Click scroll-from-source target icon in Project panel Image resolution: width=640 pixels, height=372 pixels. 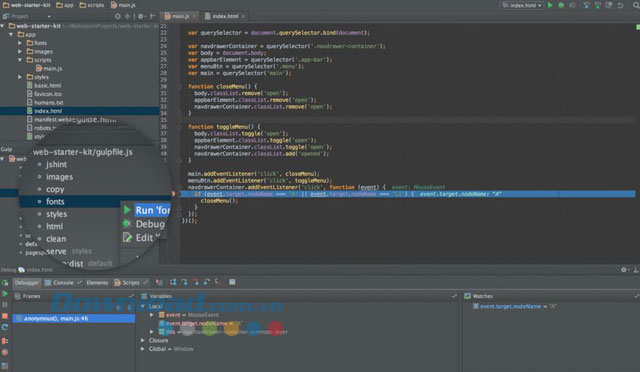118,16
